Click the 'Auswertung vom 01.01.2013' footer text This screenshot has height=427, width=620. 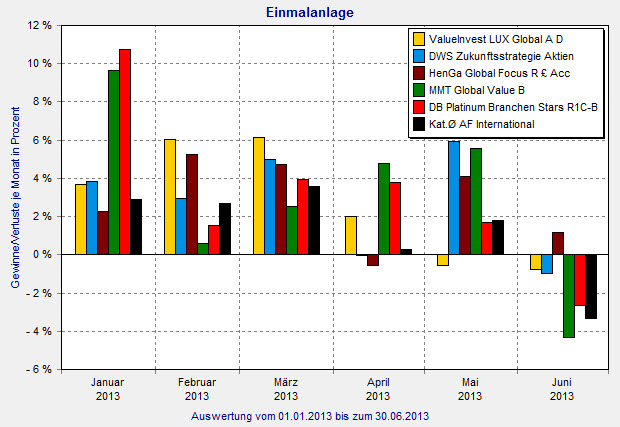pyautogui.click(x=310, y=415)
